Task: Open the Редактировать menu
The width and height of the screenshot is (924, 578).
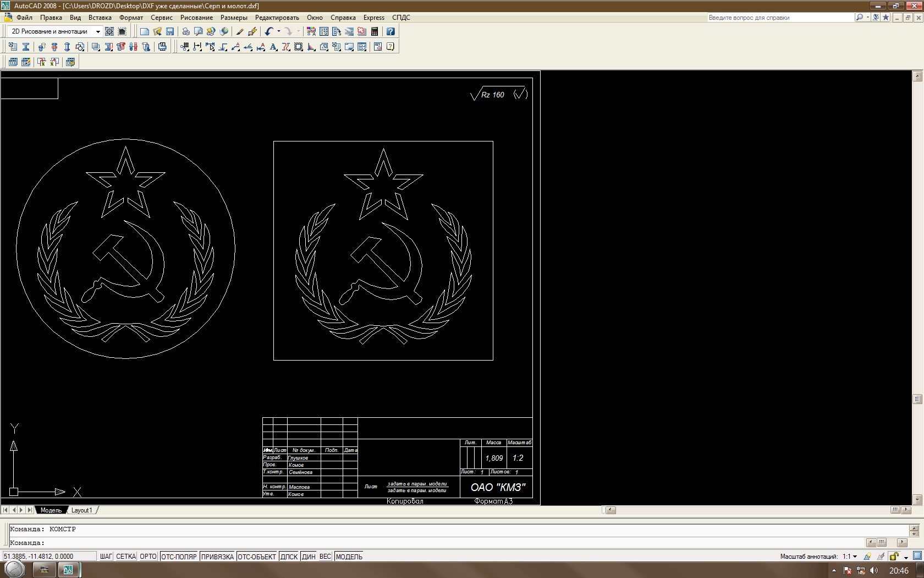Action: pos(277,18)
